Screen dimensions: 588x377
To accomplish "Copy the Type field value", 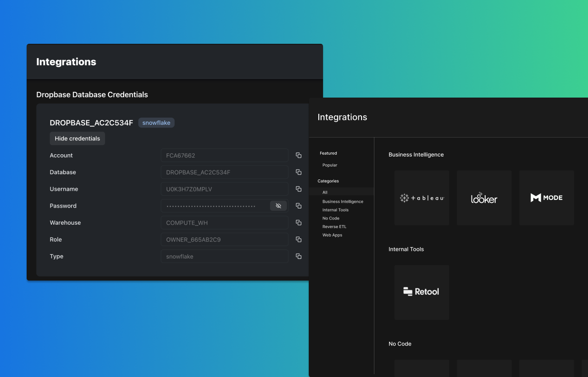I will pyautogui.click(x=298, y=256).
